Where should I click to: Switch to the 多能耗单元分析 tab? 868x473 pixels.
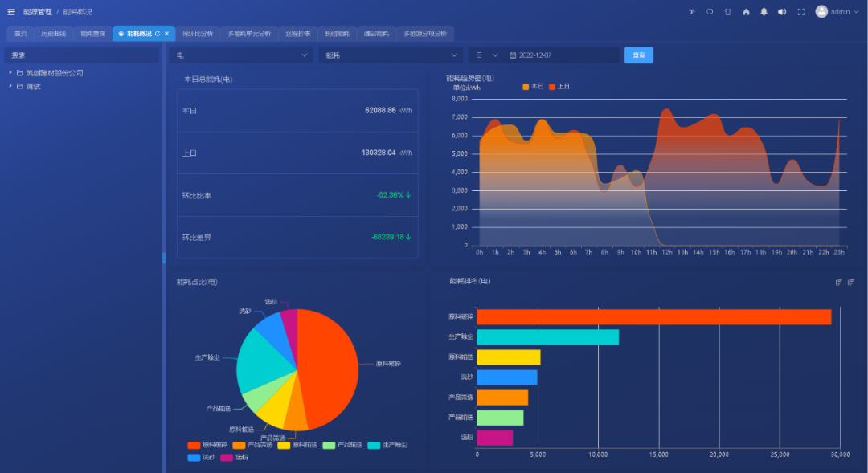249,34
